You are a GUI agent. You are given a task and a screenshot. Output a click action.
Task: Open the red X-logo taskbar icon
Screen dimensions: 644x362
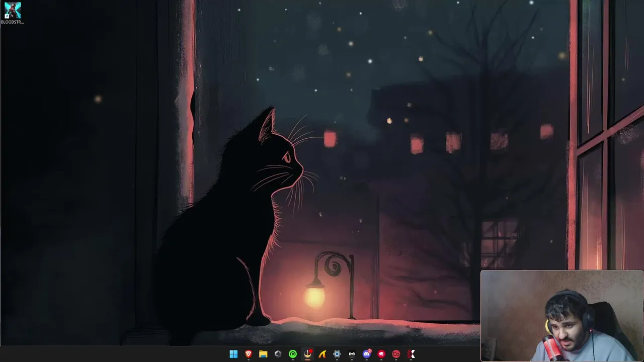tap(411, 354)
